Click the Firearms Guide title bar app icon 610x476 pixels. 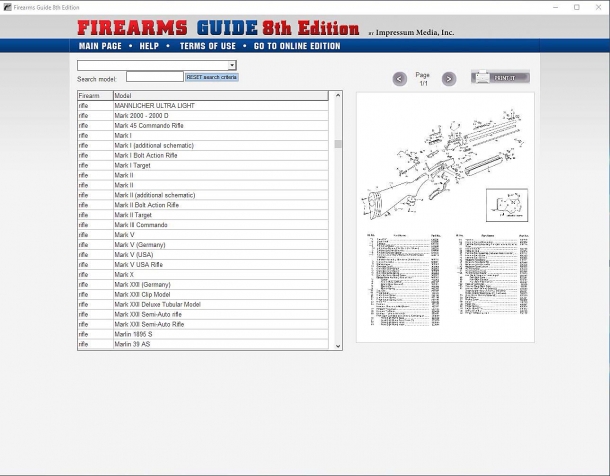pos(7,7)
